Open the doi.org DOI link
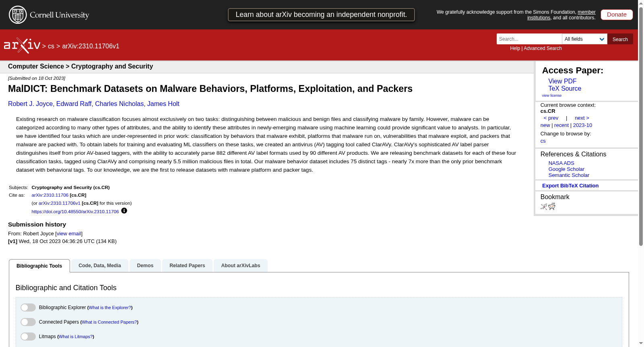644x347 pixels. pos(75,211)
